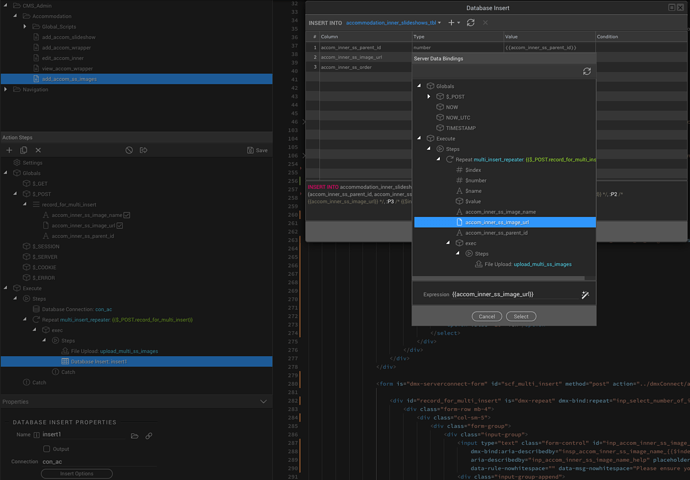Expand the Global_Scripts folder
This screenshot has height=480, width=690.
coord(25,26)
